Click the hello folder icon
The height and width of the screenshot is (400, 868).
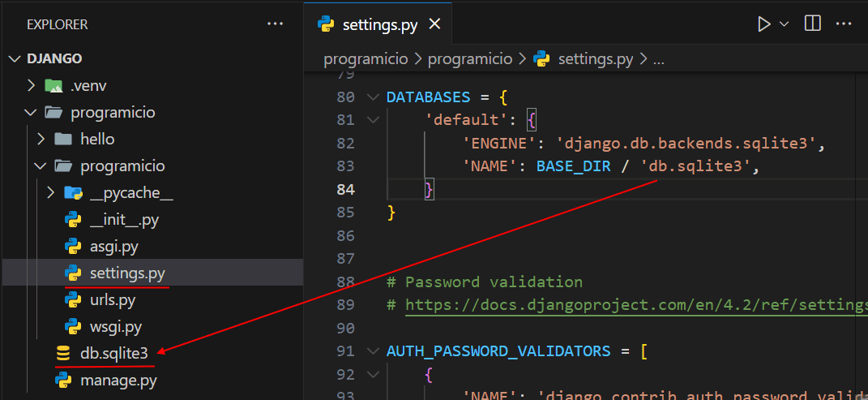[x=62, y=139]
